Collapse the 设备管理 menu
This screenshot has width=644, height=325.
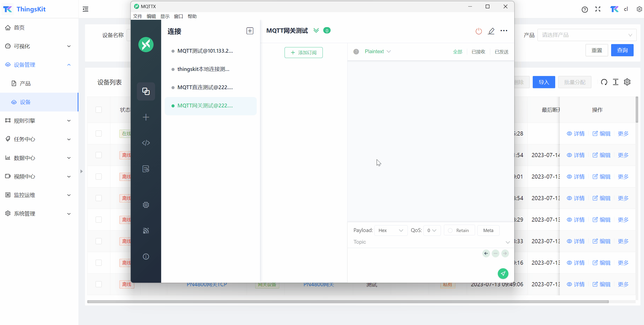pyautogui.click(x=39, y=65)
